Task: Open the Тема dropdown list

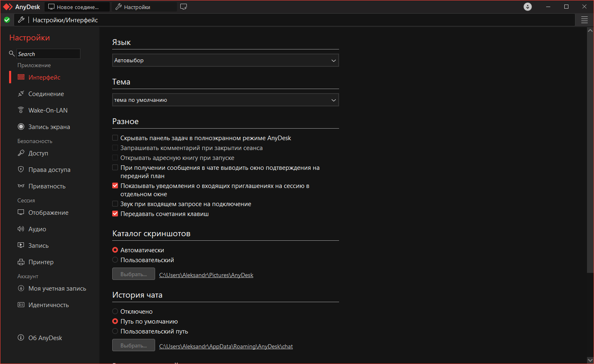Action: (x=225, y=100)
